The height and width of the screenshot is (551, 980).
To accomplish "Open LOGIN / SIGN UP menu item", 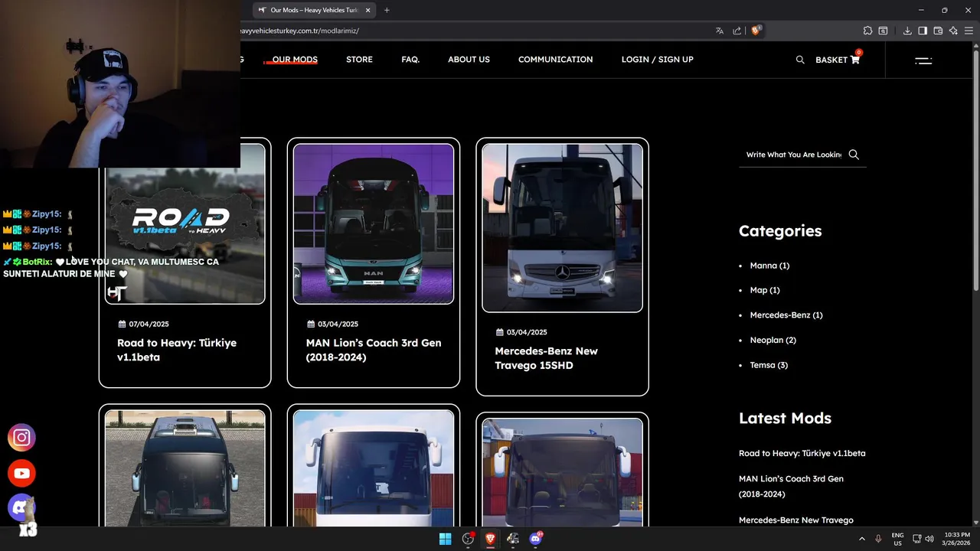I will [657, 60].
